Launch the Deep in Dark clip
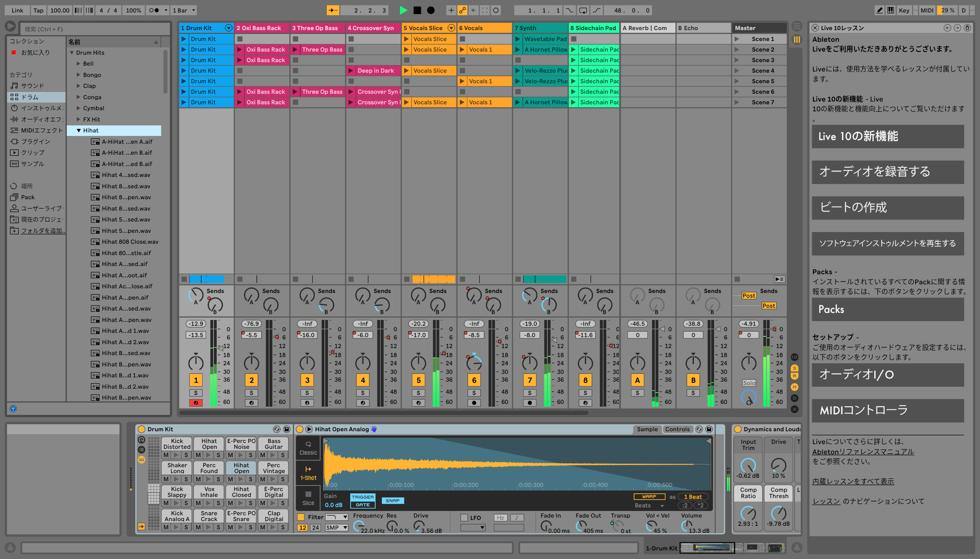Screen dimensions: 980x559 [351, 71]
